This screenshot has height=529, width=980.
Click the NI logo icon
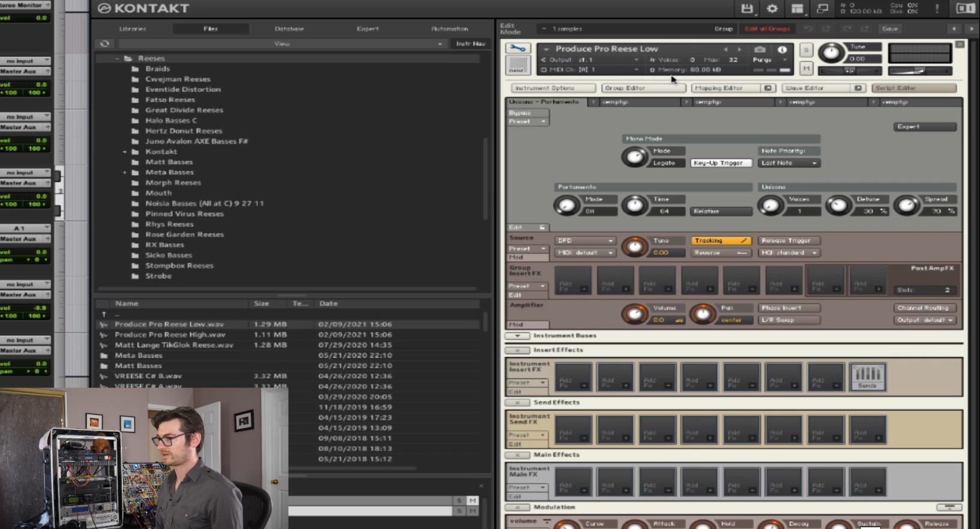click(966, 8)
